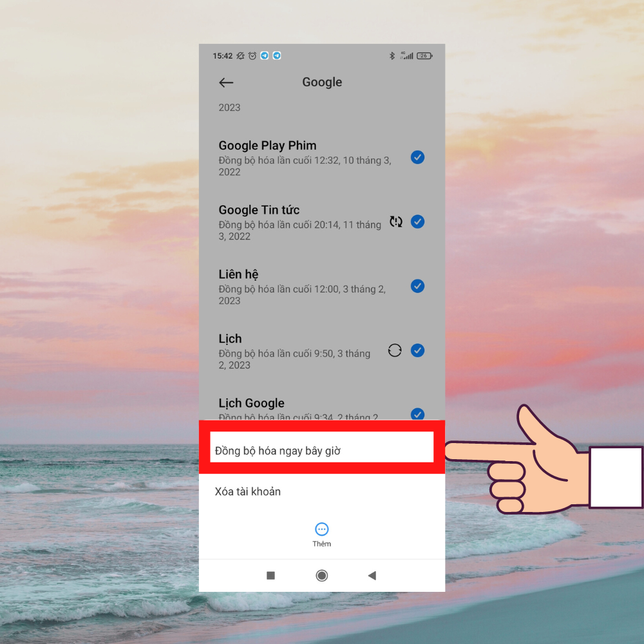Tap the circular home navigation button
This screenshot has width=644, height=644.
pos(321,575)
